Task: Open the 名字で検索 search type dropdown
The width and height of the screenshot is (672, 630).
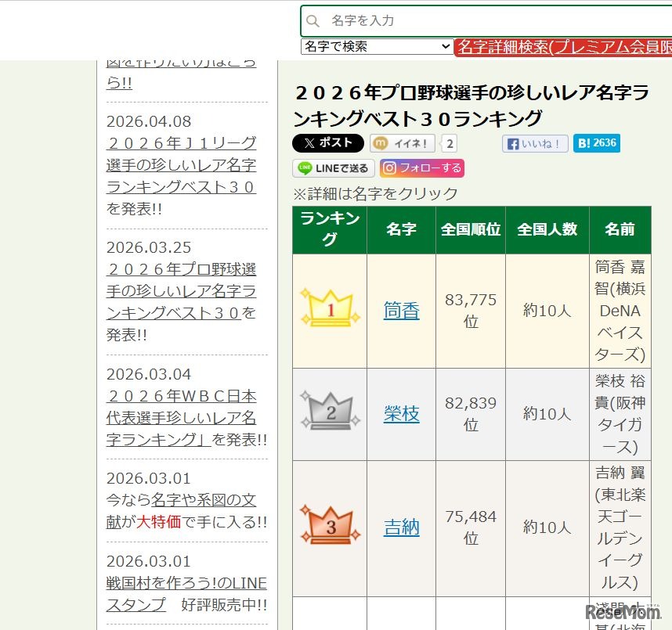Action: [x=376, y=47]
